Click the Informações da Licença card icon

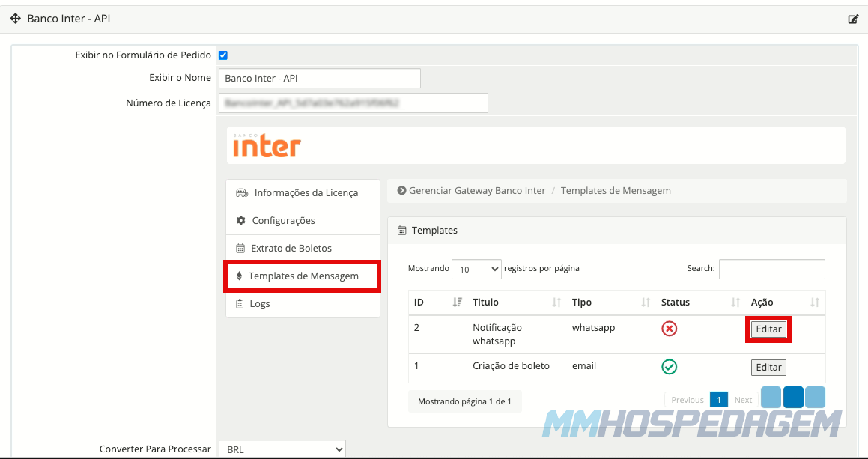point(242,193)
